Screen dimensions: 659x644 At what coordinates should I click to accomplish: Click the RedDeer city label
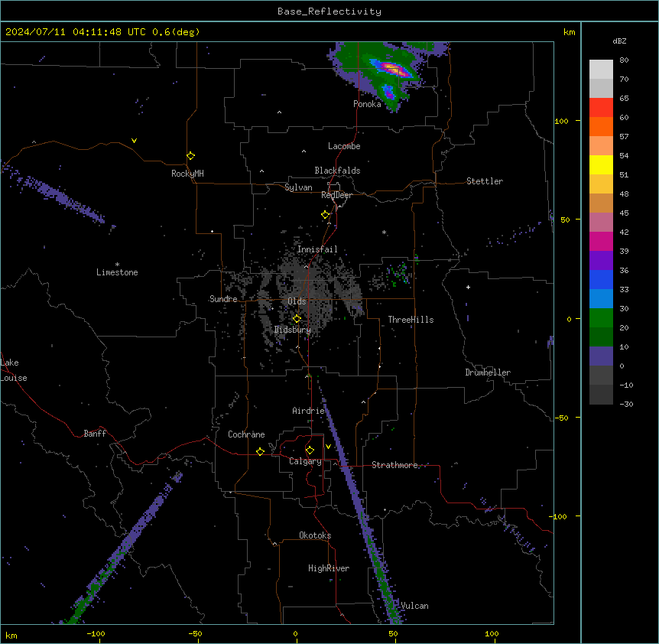(x=336, y=195)
